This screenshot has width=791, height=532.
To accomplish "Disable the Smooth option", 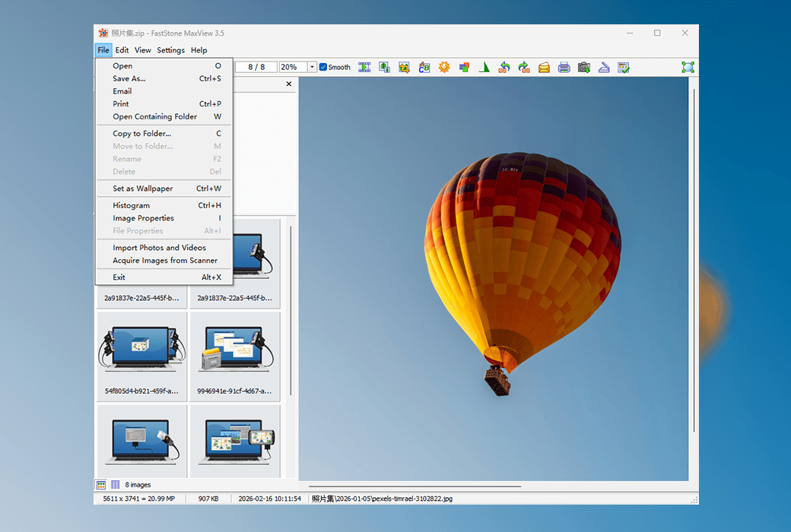I will pyautogui.click(x=322, y=67).
